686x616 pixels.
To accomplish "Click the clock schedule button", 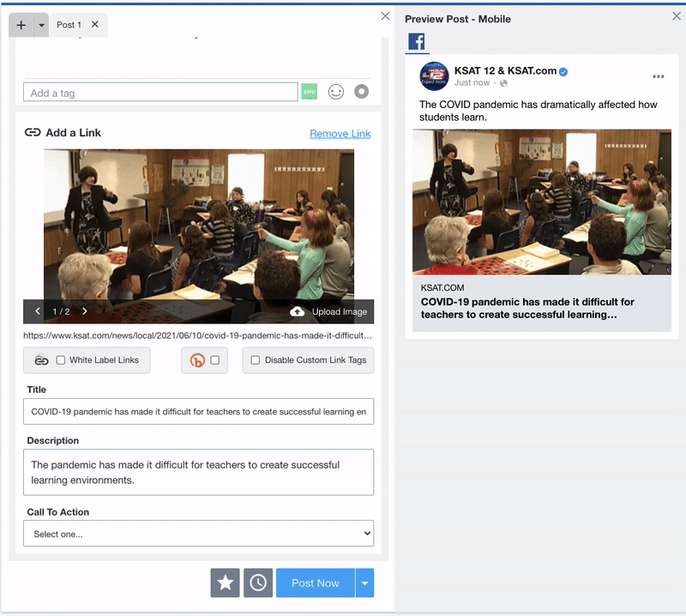I will (x=258, y=583).
